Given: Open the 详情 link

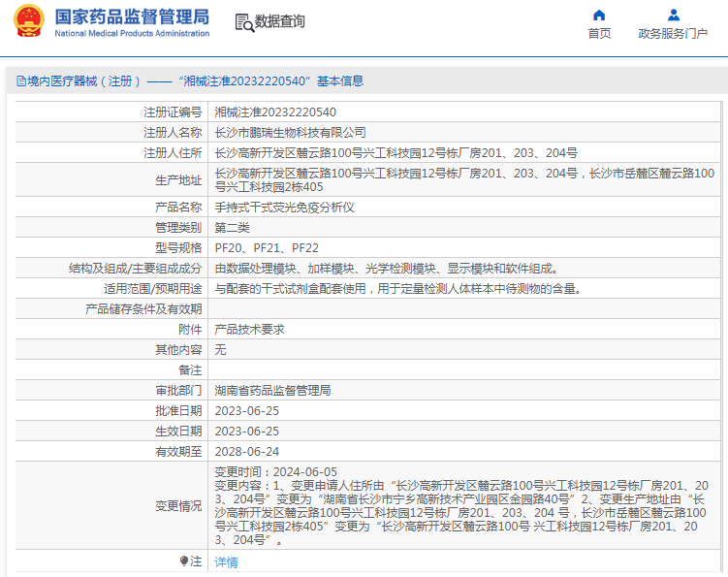Looking at the screenshot, I should click(226, 562).
